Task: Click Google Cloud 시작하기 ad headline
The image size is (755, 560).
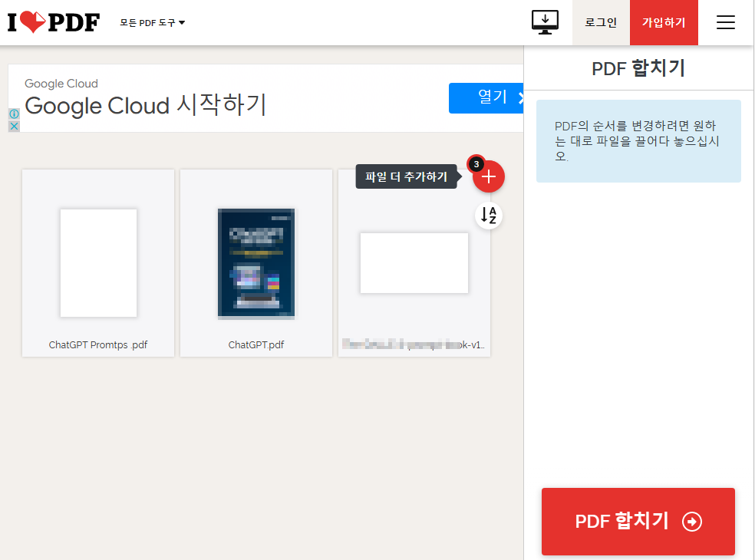Action: (x=146, y=105)
